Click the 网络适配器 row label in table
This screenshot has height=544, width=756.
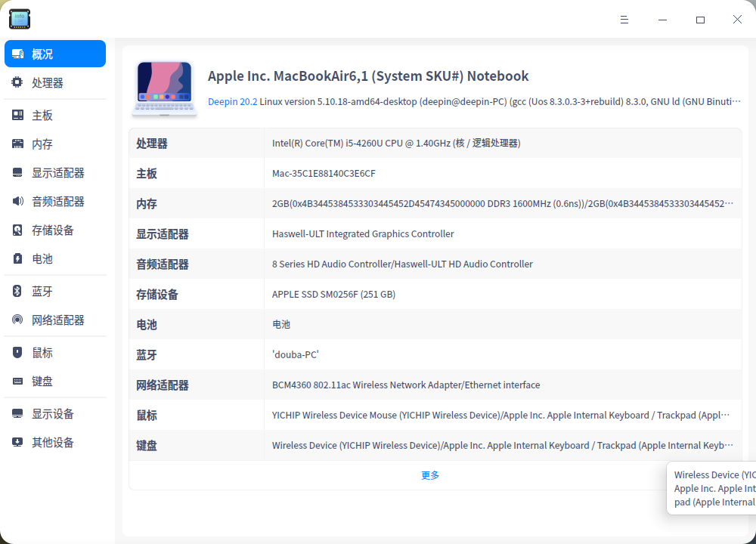point(163,385)
